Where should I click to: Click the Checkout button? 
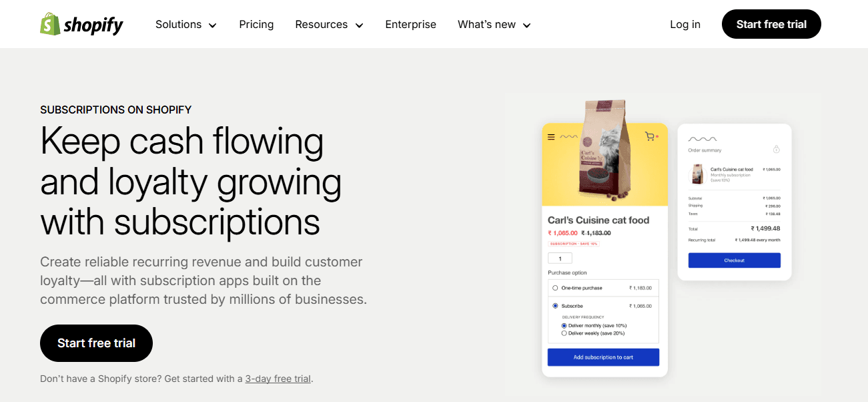pos(734,260)
